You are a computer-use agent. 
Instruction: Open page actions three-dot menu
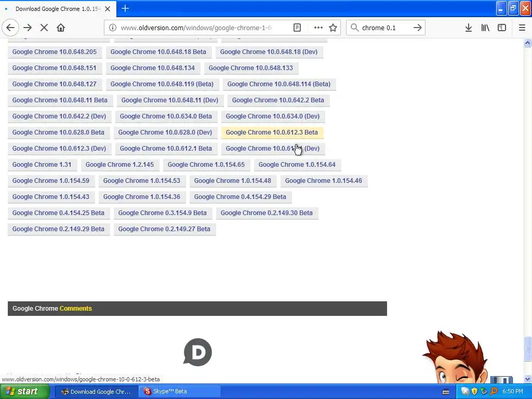318,28
